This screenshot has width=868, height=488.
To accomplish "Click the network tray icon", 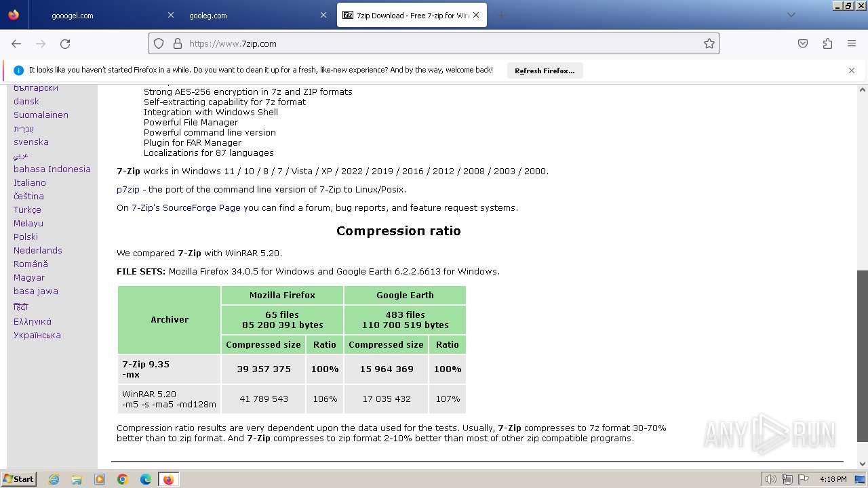I will 787,479.
